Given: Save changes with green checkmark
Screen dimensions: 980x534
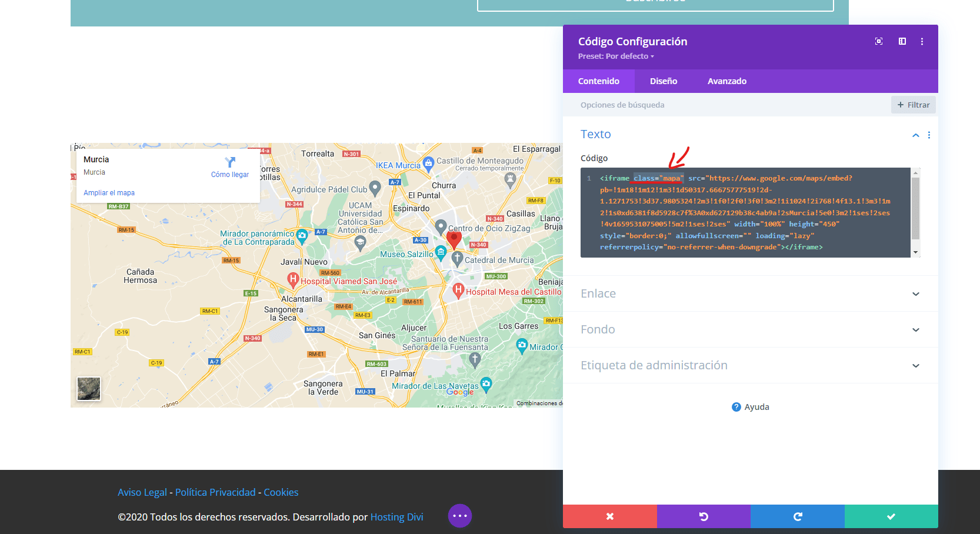Looking at the screenshot, I should pyautogui.click(x=891, y=516).
